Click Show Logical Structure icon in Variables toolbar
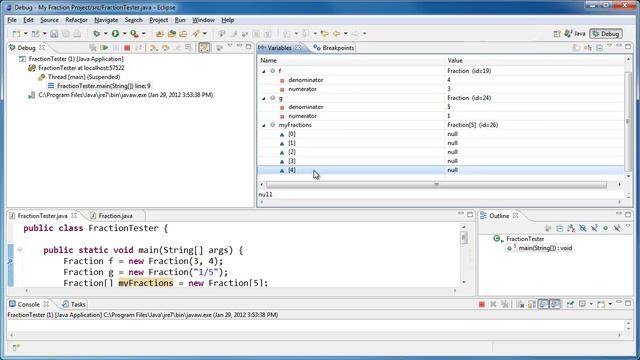640x360 pixels. 588,48
